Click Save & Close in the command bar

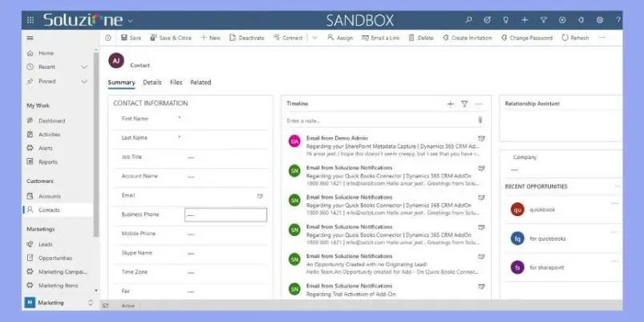[x=171, y=38]
